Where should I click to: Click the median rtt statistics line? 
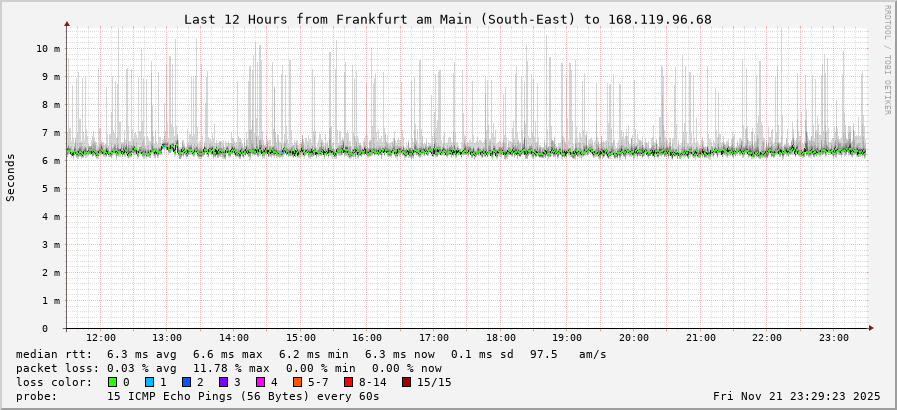pyautogui.click(x=310, y=354)
